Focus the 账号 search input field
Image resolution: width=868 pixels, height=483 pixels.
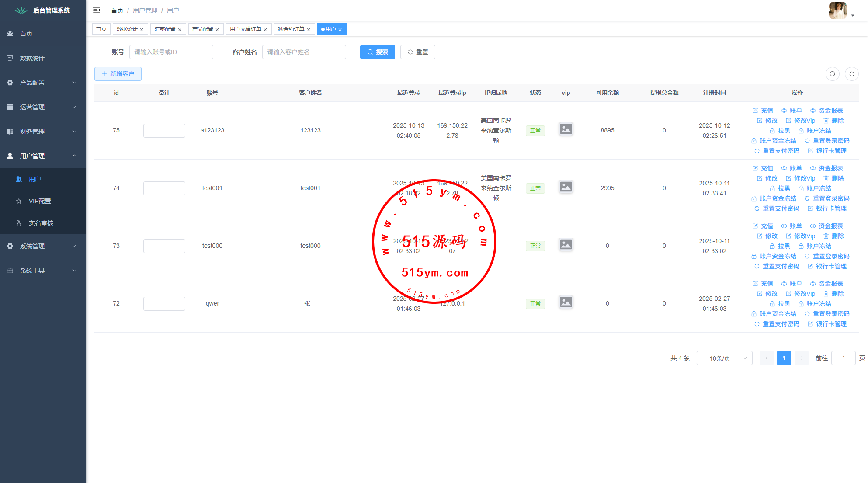[x=171, y=52]
